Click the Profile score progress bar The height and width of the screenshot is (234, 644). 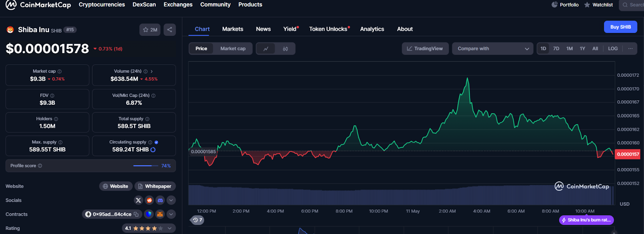[x=146, y=166]
